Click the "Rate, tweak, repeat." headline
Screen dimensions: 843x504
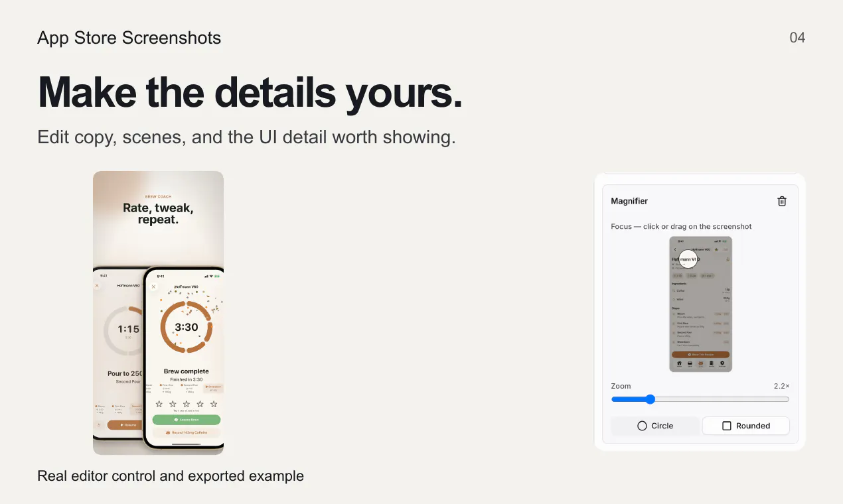(158, 214)
